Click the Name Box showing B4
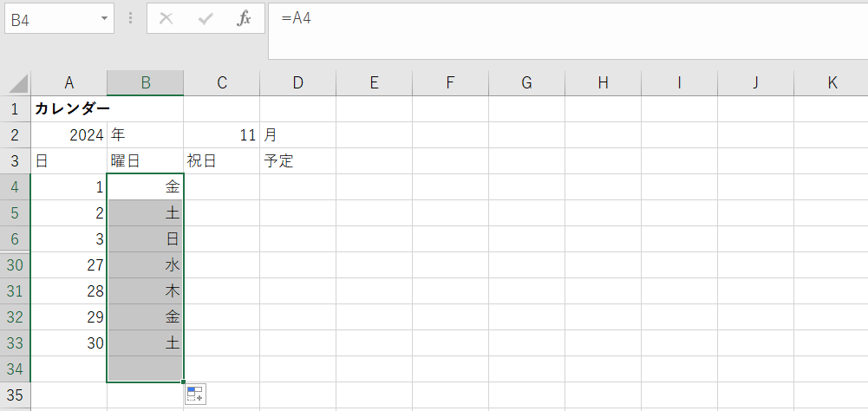This screenshot has width=868, height=411. pos(50,18)
